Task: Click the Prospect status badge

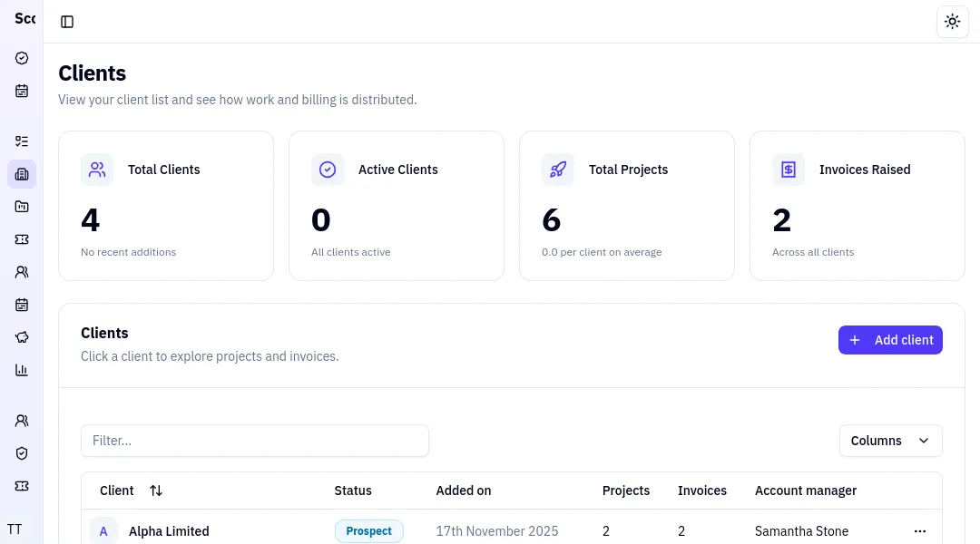Action: tap(369, 531)
